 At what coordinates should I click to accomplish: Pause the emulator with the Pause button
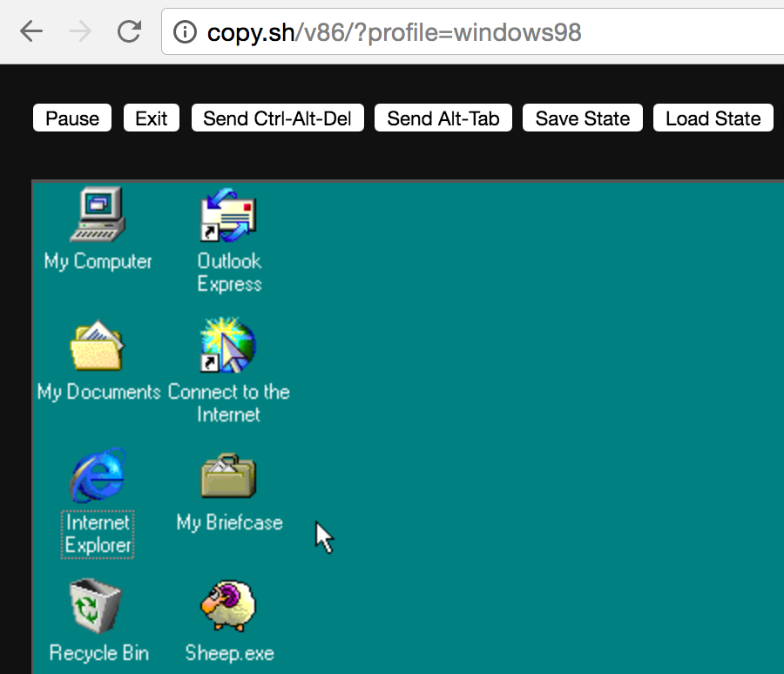(72, 118)
